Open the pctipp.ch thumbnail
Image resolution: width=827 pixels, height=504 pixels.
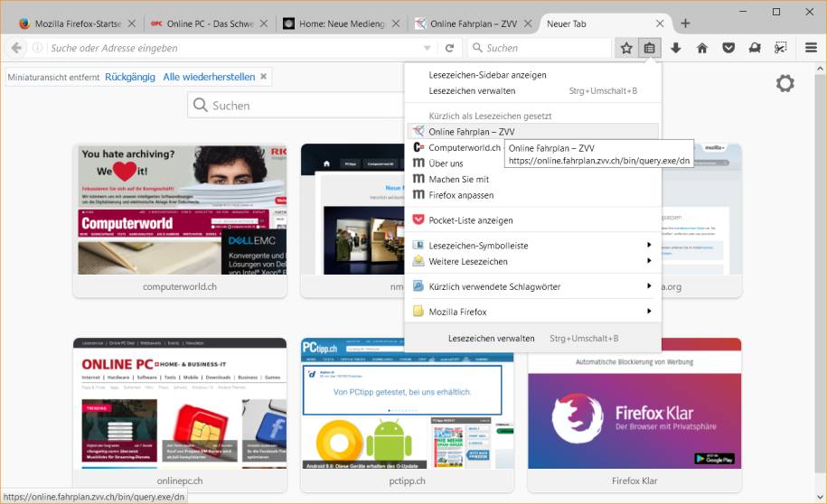(x=407, y=415)
